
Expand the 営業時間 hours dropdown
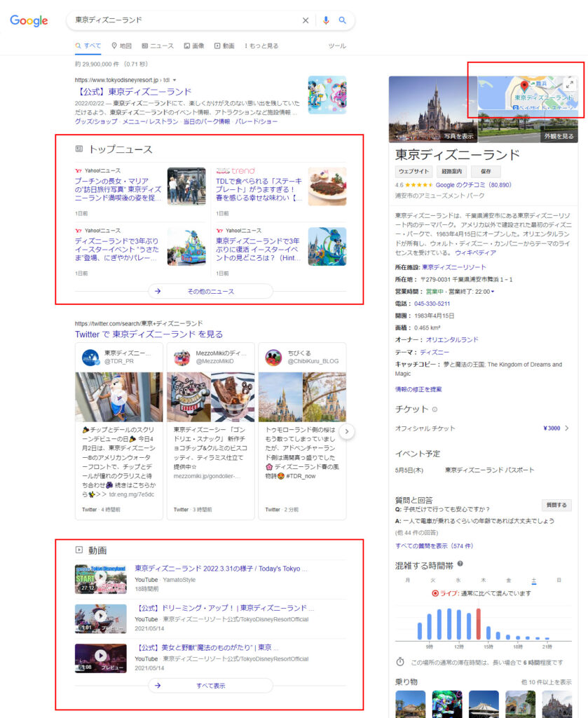point(492,292)
